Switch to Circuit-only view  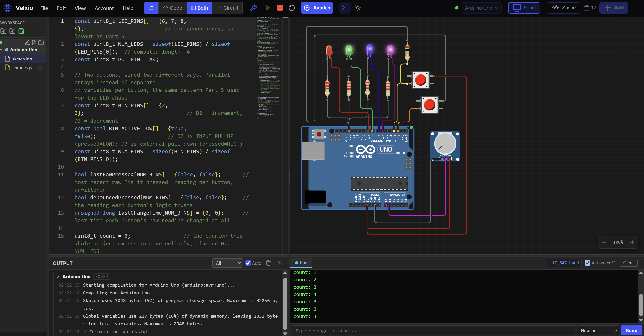coord(227,8)
